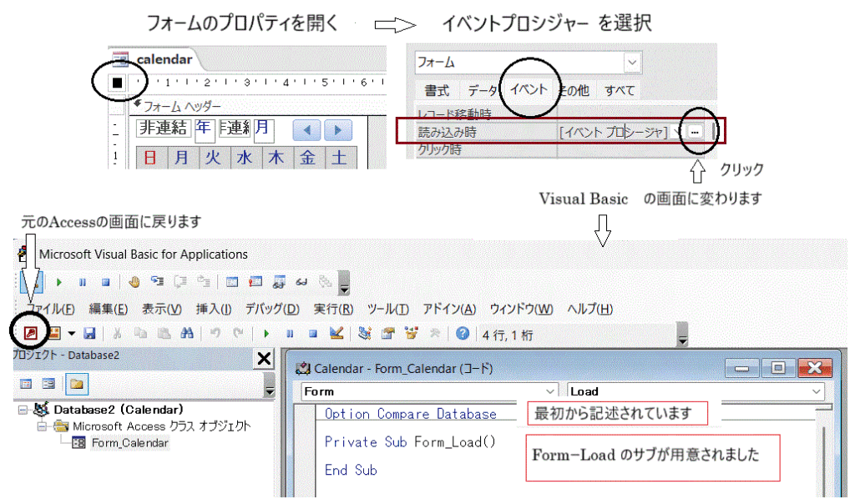The image size is (855, 504).
Task: Open Find with the binoculars icon
Action: [x=187, y=333]
